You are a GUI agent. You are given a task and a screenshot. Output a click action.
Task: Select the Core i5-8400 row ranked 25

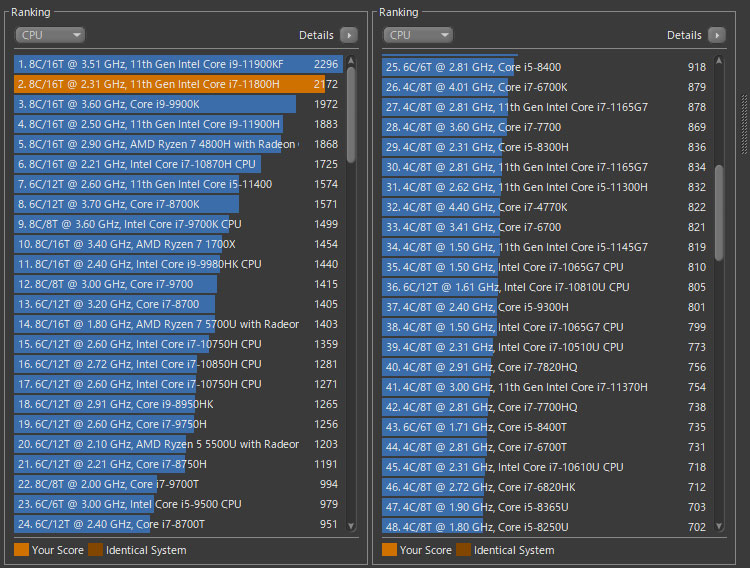(546, 67)
